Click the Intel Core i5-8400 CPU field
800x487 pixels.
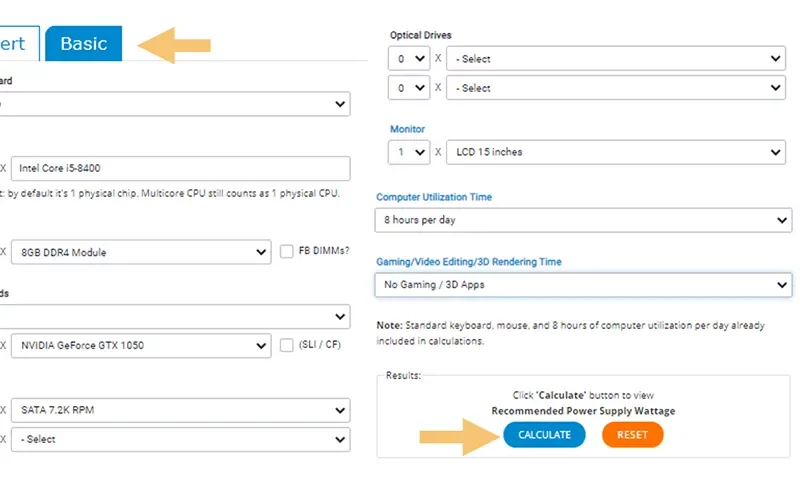(x=181, y=168)
